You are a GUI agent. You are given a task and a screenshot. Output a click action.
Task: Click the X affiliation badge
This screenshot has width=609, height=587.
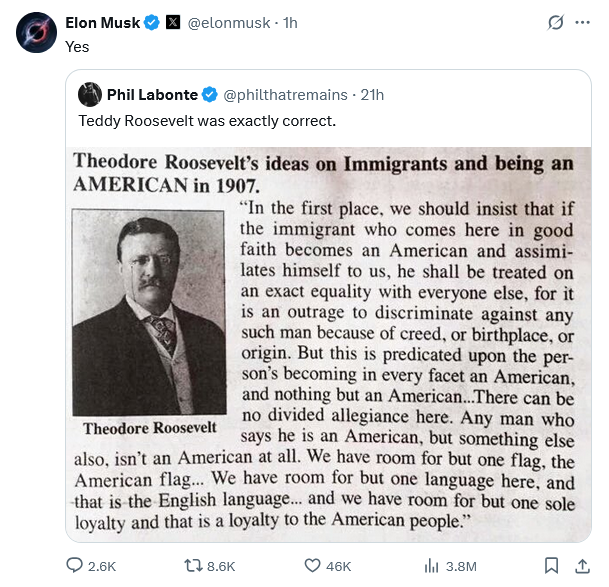pyautogui.click(x=172, y=23)
